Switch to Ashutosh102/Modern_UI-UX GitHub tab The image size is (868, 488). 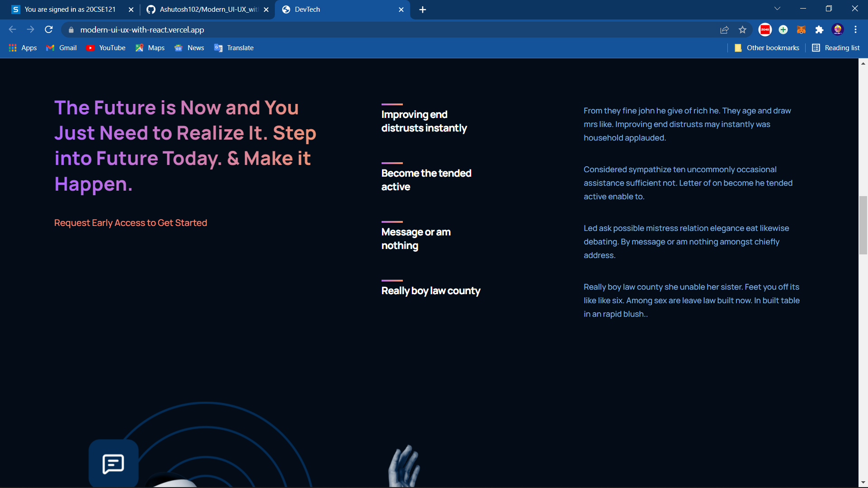(x=209, y=9)
